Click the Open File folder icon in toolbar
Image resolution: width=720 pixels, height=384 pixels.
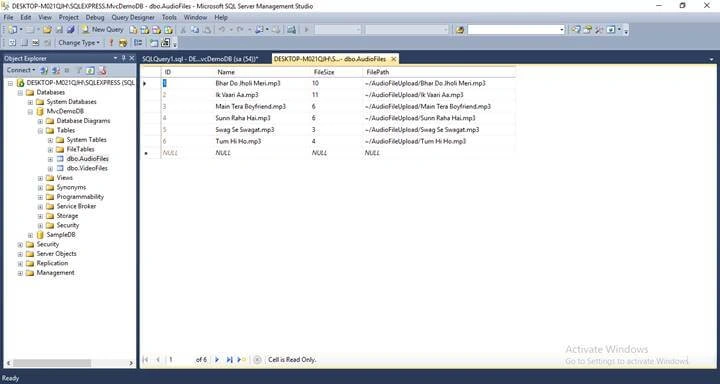47,29
